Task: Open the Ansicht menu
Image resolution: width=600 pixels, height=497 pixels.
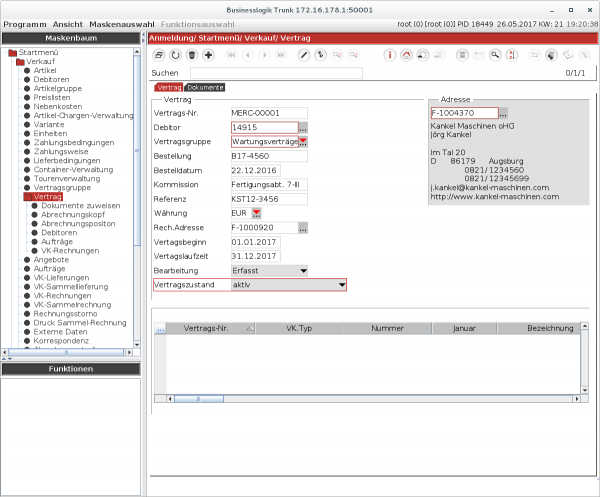Action: (67, 22)
